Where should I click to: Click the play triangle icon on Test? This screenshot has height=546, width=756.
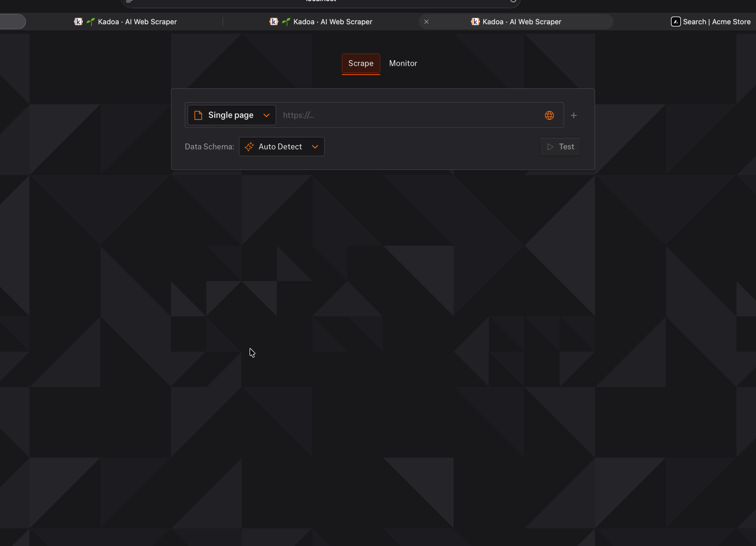tap(550, 147)
